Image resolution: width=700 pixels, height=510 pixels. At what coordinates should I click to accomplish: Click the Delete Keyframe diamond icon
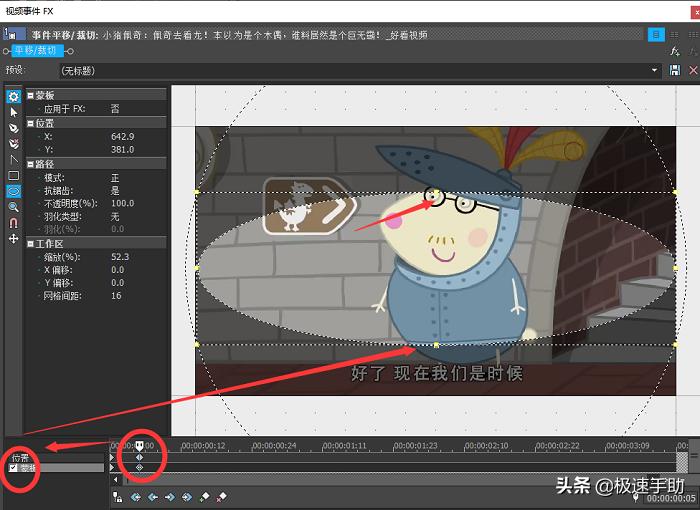(221, 497)
